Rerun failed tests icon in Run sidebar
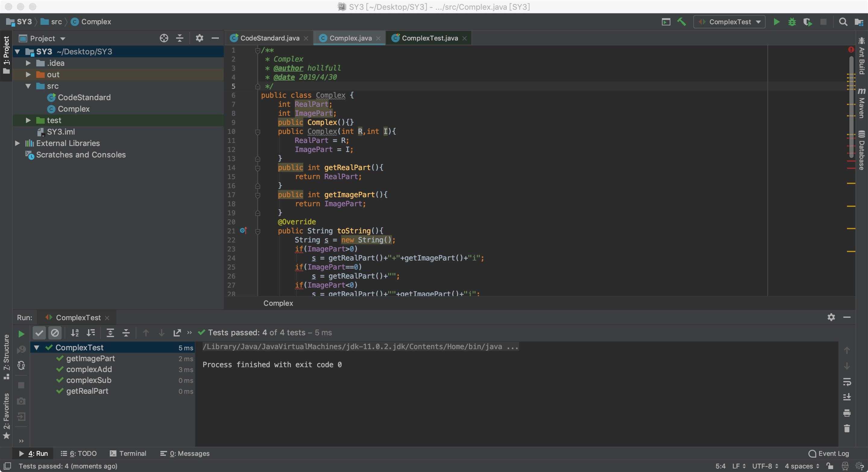Viewport: 868px width, 472px height. (21, 349)
